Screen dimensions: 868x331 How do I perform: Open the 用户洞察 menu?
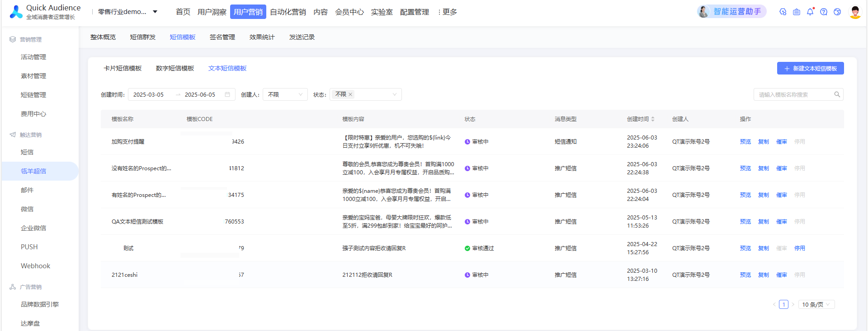[212, 12]
